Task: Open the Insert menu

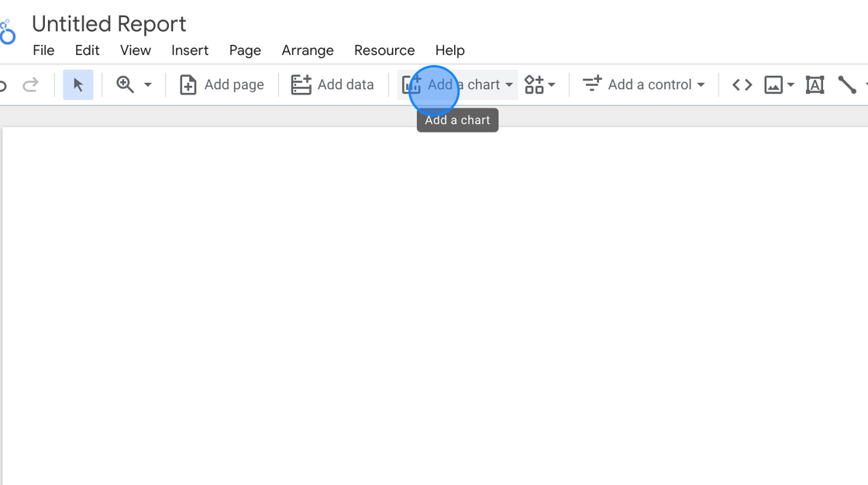Action: click(190, 50)
